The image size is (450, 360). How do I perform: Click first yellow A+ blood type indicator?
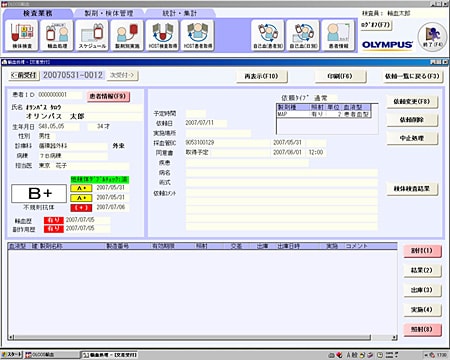tap(81, 188)
